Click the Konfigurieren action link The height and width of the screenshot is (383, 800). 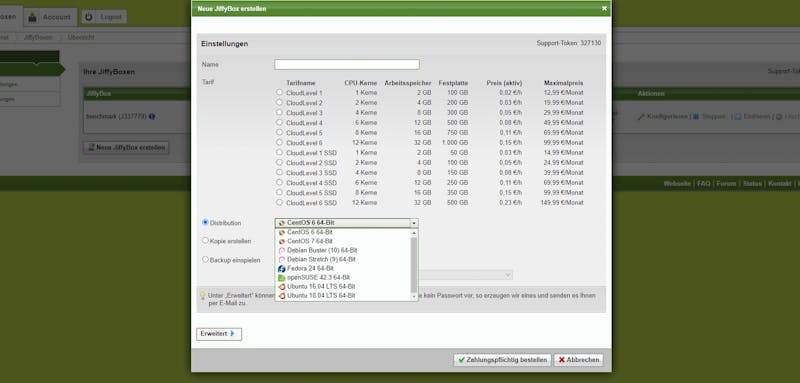(667, 117)
